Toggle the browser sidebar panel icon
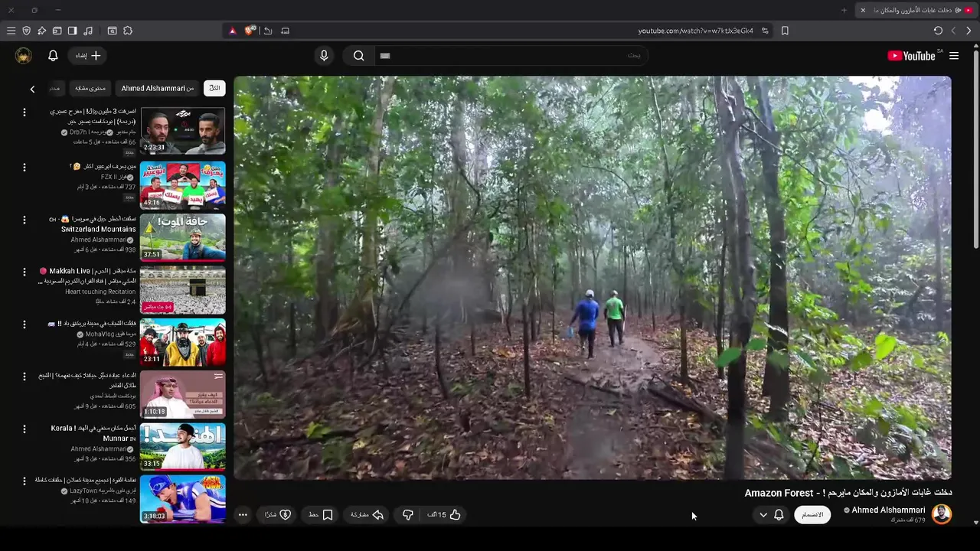Screen dimensions: 980x551 pos(72,31)
